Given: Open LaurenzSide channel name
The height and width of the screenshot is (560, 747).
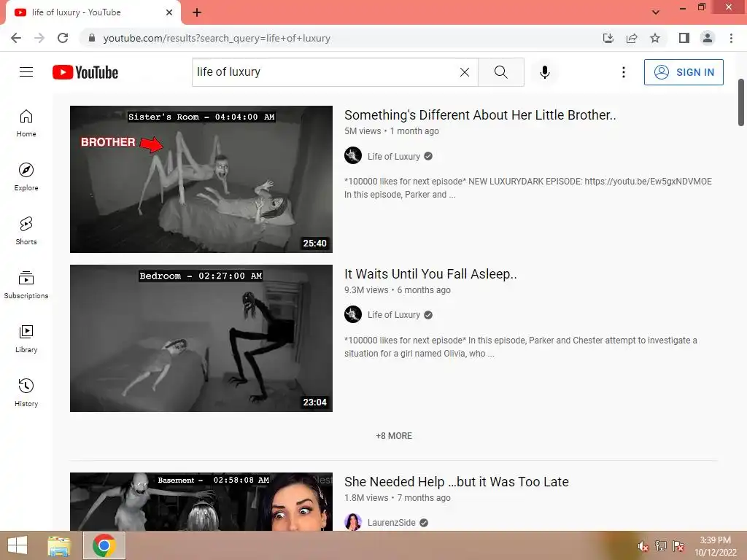Looking at the screenshot, I should [391, 522].
